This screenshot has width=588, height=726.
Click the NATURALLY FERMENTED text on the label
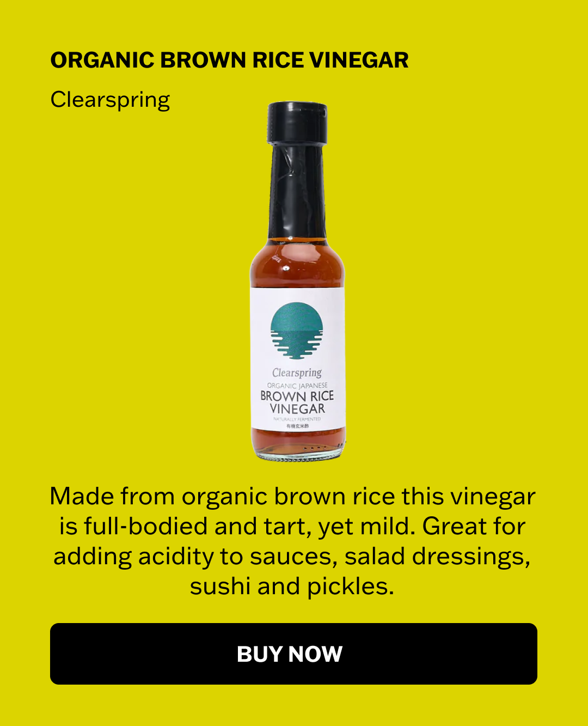coord(297,419)
